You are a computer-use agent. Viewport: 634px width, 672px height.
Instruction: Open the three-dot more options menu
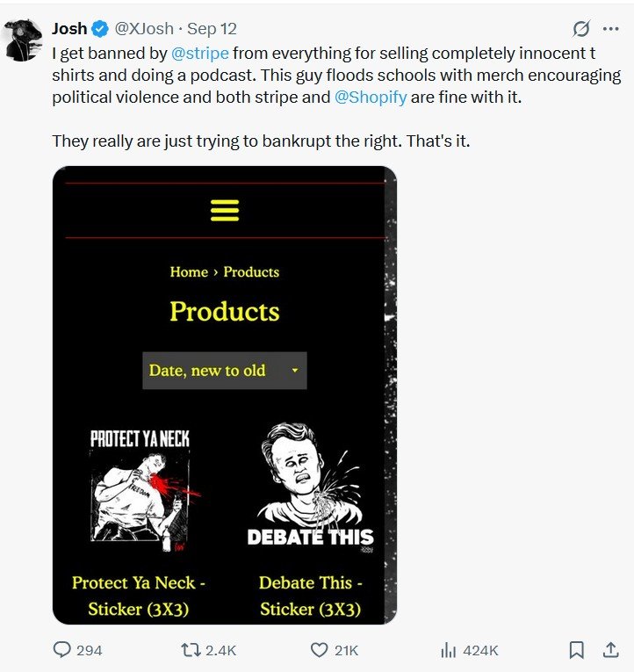[610, 28]
